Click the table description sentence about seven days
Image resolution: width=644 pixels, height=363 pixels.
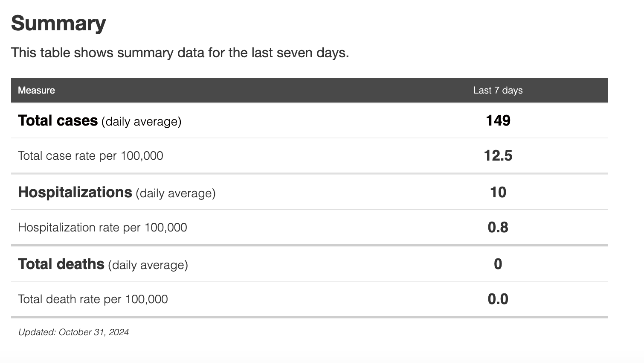click(180, 53)
